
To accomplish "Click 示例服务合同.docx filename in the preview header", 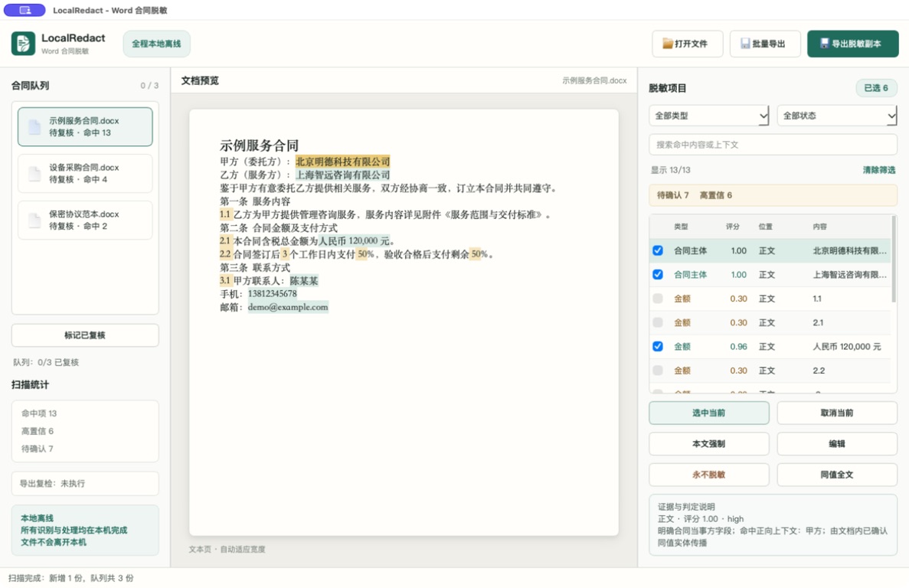I will pyautogui.click(x=594, y=80).
